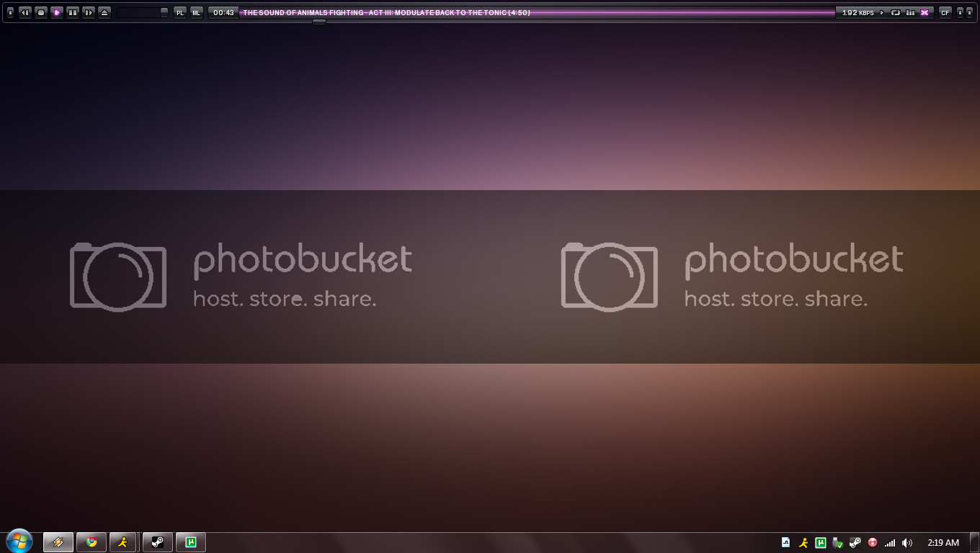Toggle shuffle with the pink crossed-arrows icon

[x=925, y=12]
